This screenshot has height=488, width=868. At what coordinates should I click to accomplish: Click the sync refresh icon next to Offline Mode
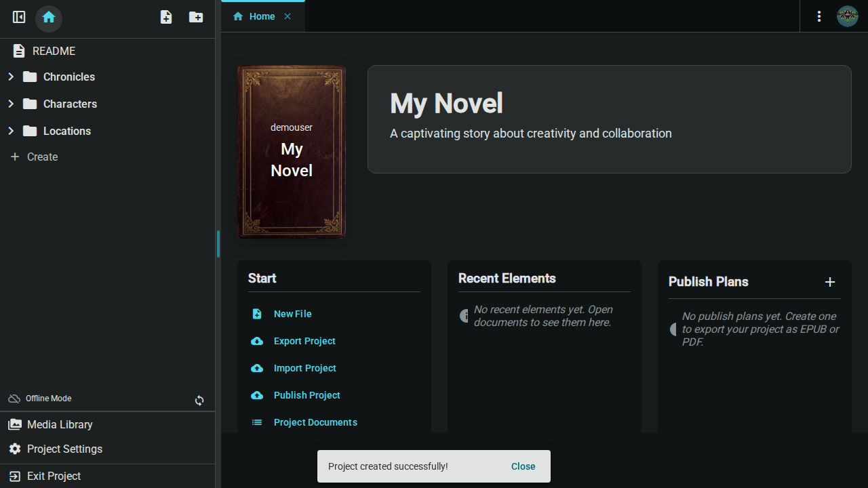199,401
